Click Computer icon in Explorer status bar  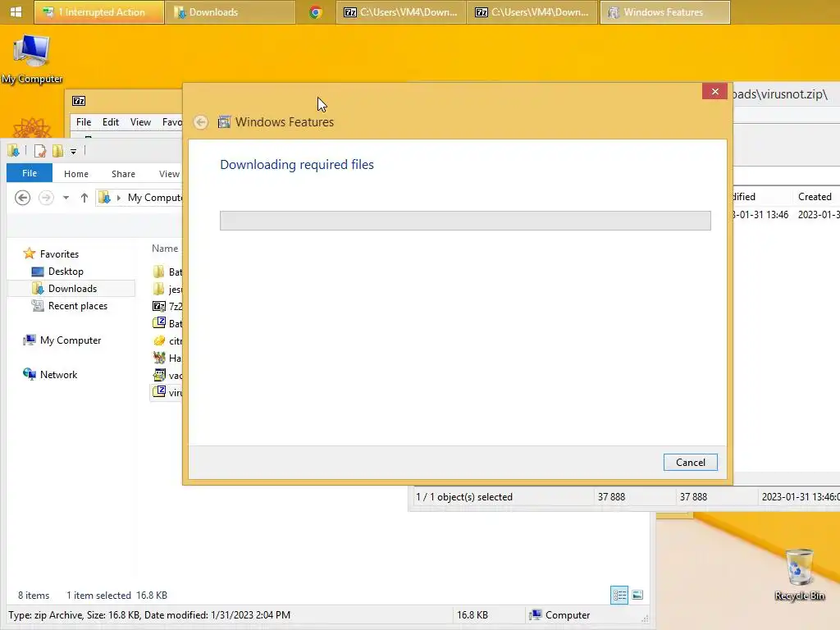535,615
